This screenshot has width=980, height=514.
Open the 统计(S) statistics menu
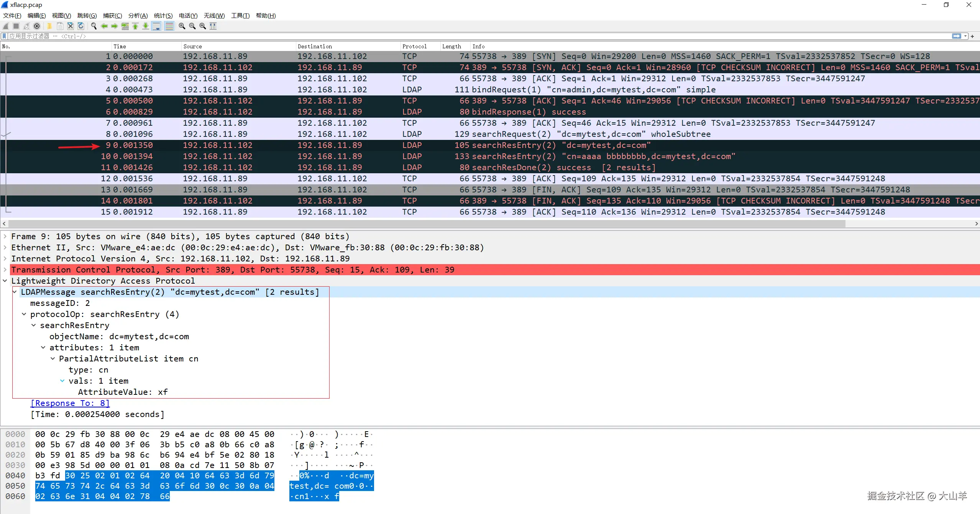pos(163,15)
